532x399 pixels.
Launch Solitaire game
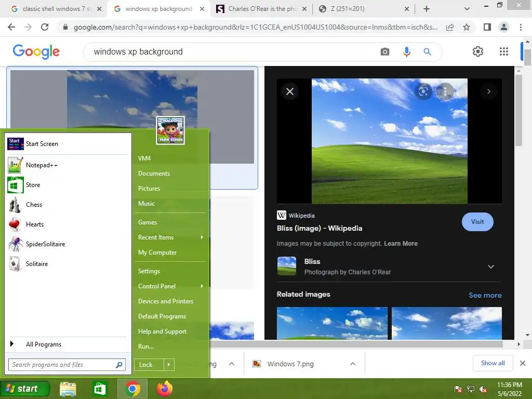(x=68, y=263)
